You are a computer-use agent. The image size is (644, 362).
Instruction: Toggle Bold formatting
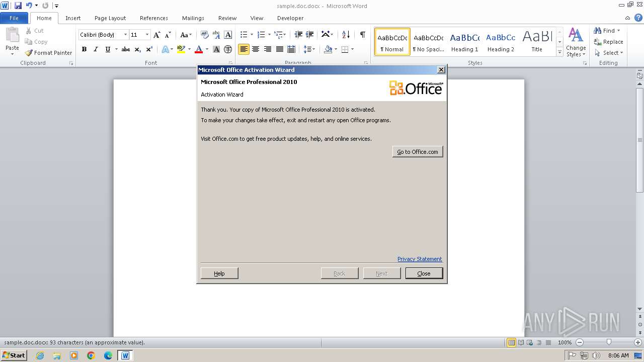(x=84, y=49)
